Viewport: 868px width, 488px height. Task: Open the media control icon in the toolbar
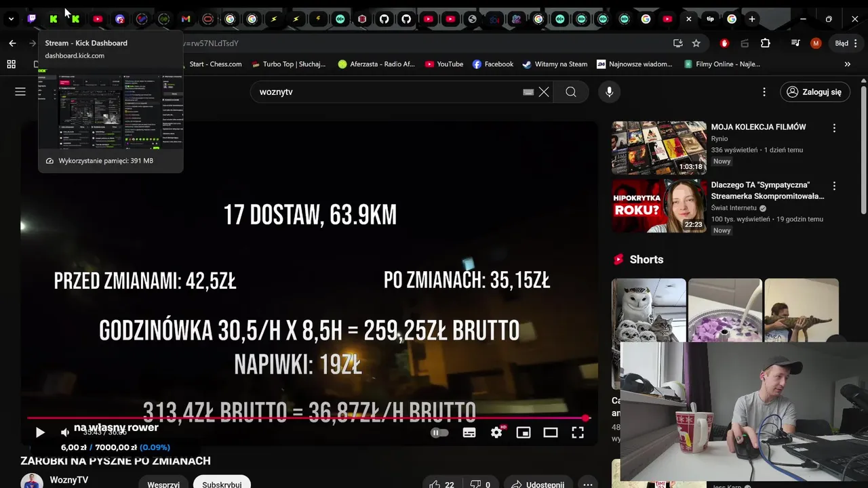pyautogui.click(x=795, y=43)
